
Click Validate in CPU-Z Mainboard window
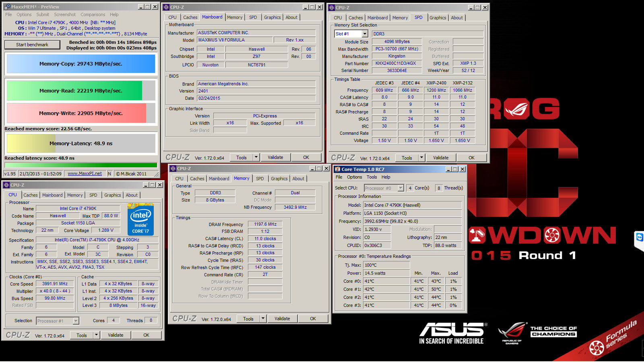(275, 157)
